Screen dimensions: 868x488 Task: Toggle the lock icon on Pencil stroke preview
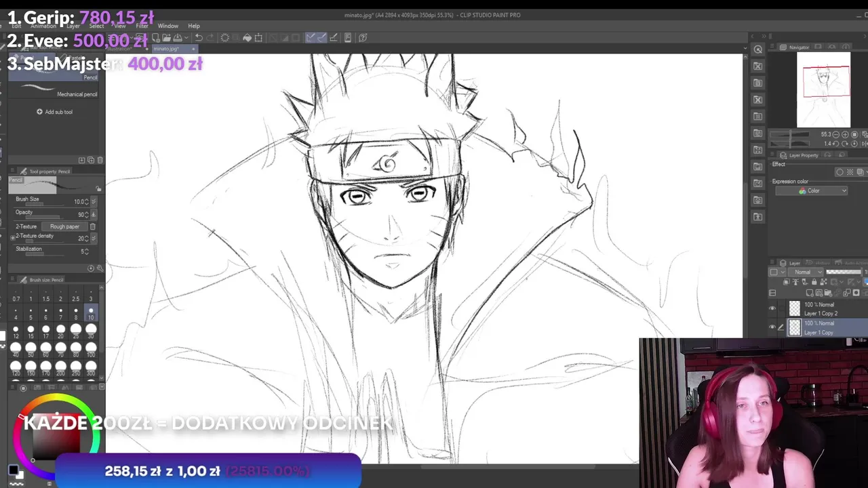pyautogui.click(x=98, y=189)
